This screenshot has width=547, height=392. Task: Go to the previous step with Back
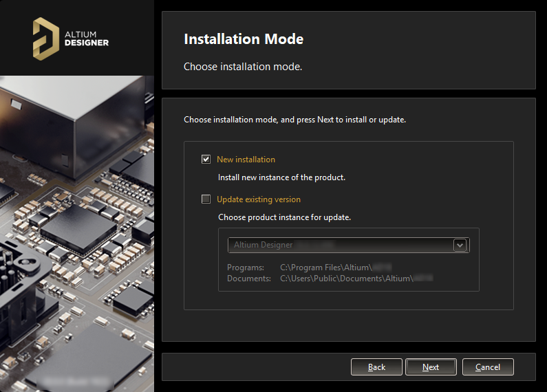point(376,367)
